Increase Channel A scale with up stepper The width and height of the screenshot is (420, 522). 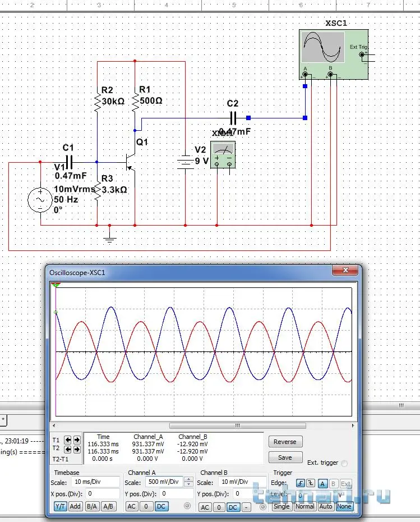tap(188, 480)
